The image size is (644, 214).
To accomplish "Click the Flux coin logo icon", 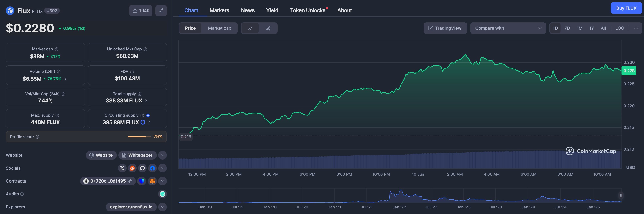I will 10,11.
